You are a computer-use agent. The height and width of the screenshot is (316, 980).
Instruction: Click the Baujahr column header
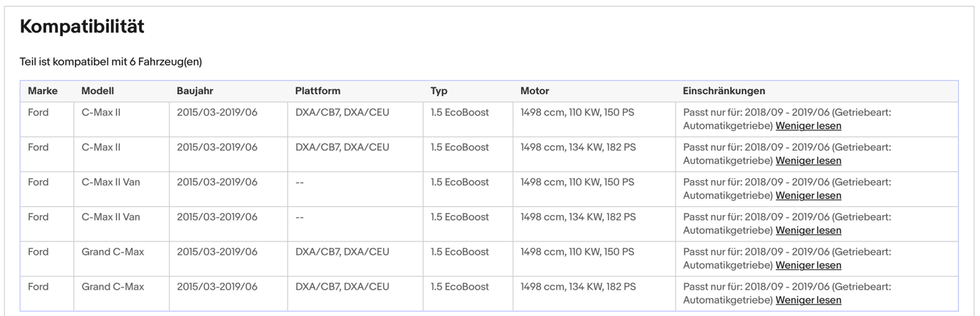(195, 91)
